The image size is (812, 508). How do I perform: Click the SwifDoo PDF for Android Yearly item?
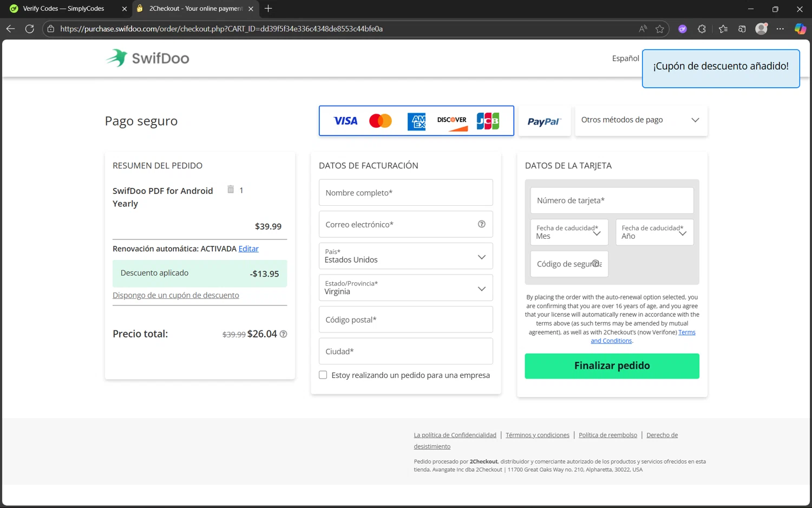[x=163, y=197]
